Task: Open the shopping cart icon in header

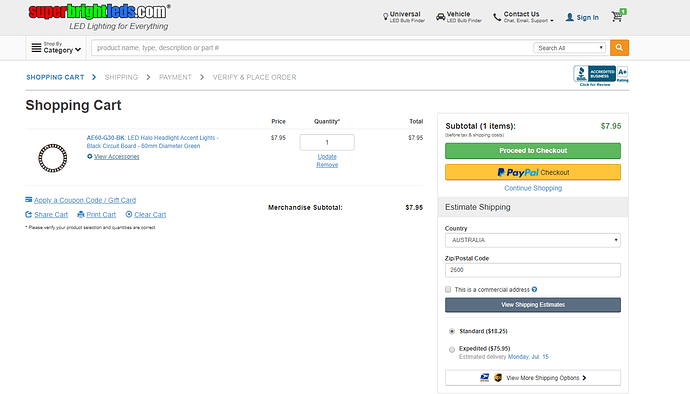Action: 618,15
